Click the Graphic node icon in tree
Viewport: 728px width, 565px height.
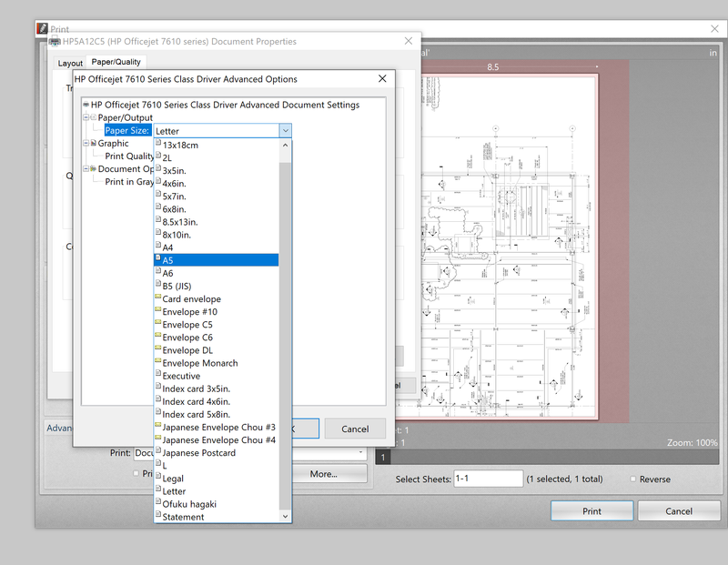tap(92, 143)
